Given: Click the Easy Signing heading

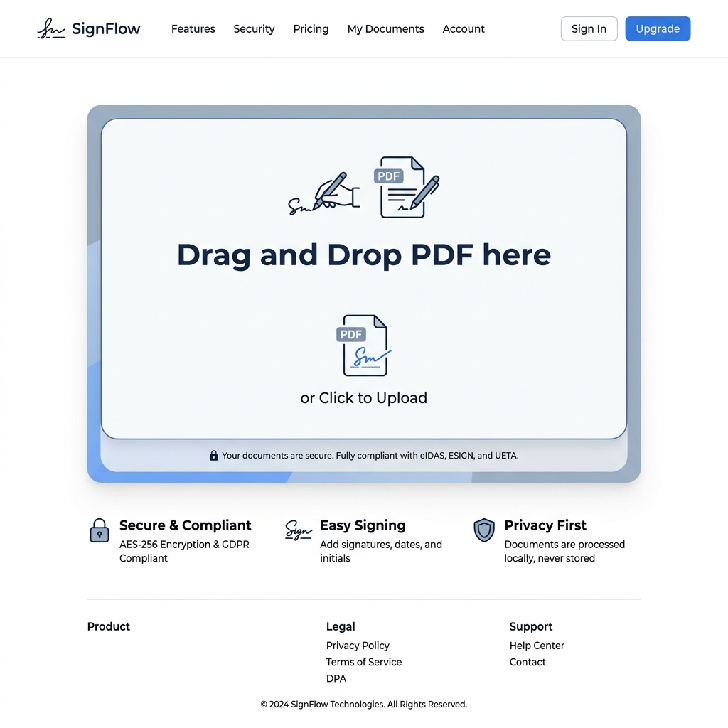Looking at the screenshot, I should coord(363,525).
